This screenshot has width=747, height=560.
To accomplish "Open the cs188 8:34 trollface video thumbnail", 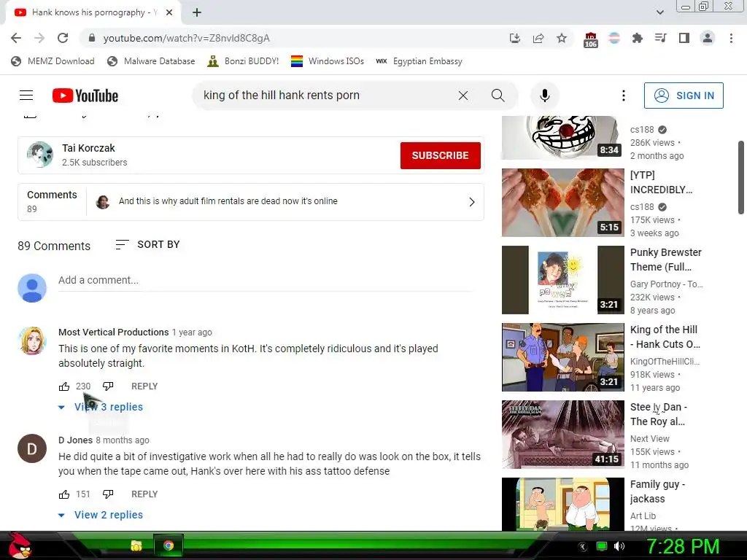I will point(562,138).
